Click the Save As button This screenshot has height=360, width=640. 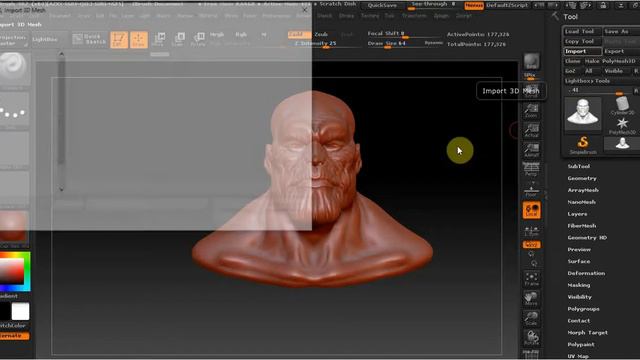point(621,31)
